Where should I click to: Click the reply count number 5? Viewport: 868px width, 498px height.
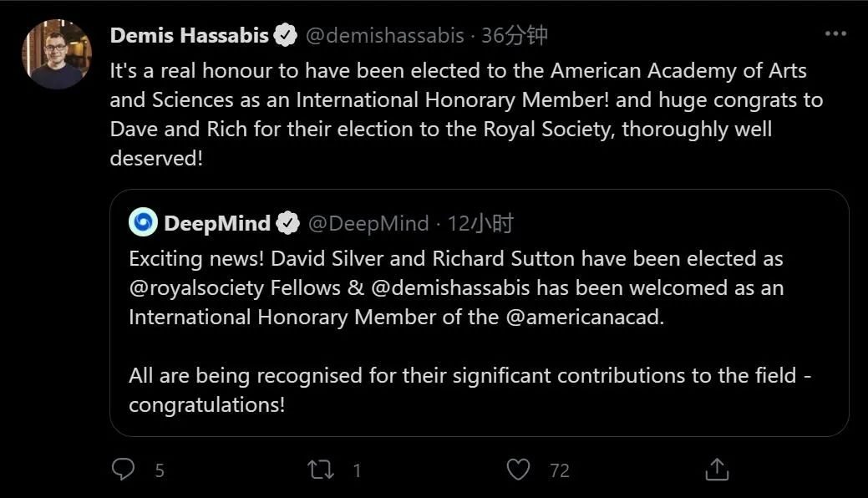pos(159,470)
